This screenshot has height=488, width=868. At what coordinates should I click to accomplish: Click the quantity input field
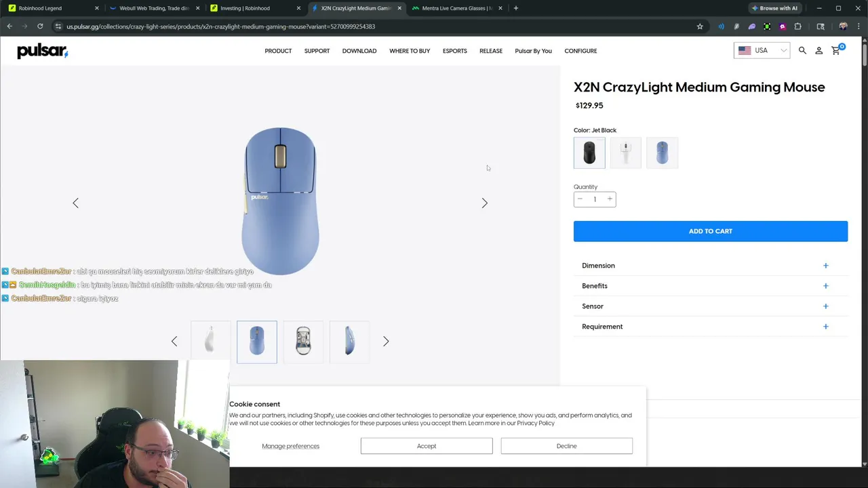point(595,199)
